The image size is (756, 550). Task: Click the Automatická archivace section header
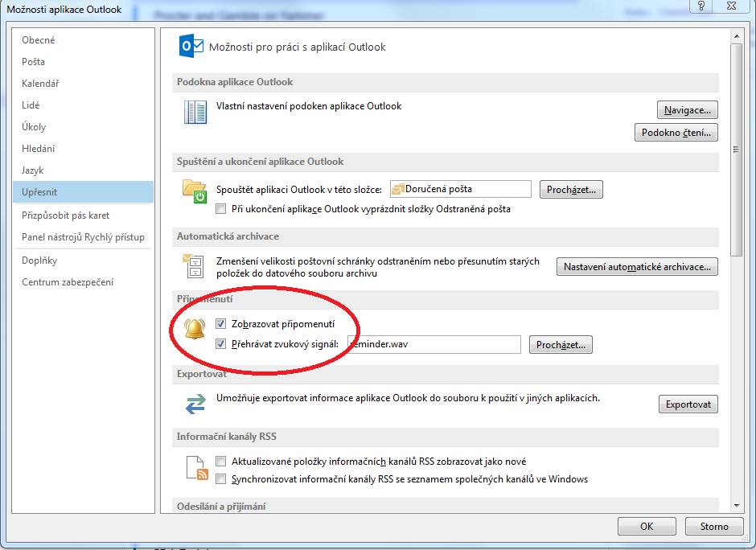(446, 236)
